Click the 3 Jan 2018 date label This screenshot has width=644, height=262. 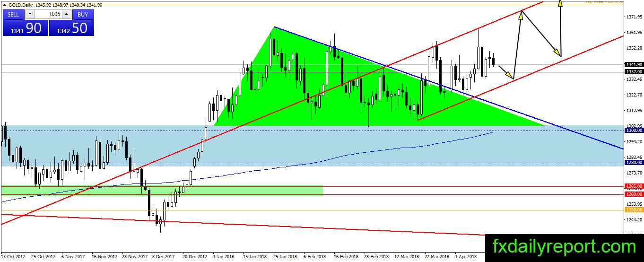click(x=224, y=257)
